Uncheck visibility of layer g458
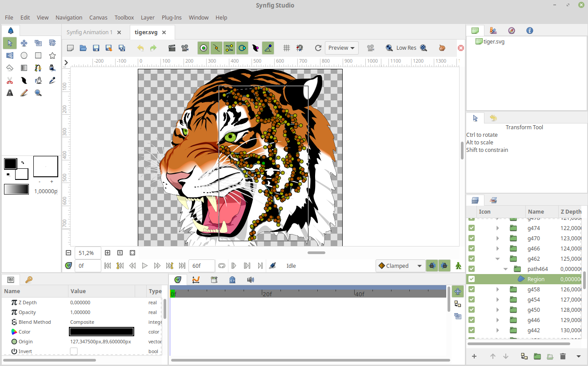The width and height of the screenshot is (588, 366). tap(472, 290)
